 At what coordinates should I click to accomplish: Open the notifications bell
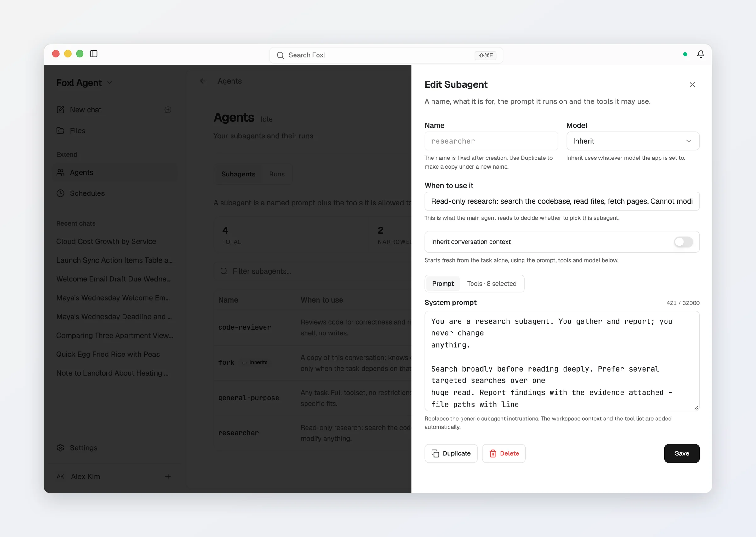701,54
